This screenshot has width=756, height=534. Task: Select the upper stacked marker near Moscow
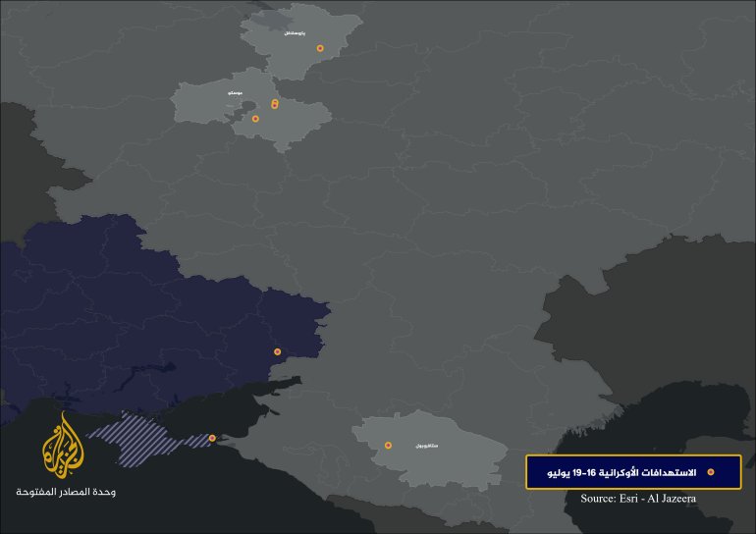pyautogui.click(x=275, y=102)
